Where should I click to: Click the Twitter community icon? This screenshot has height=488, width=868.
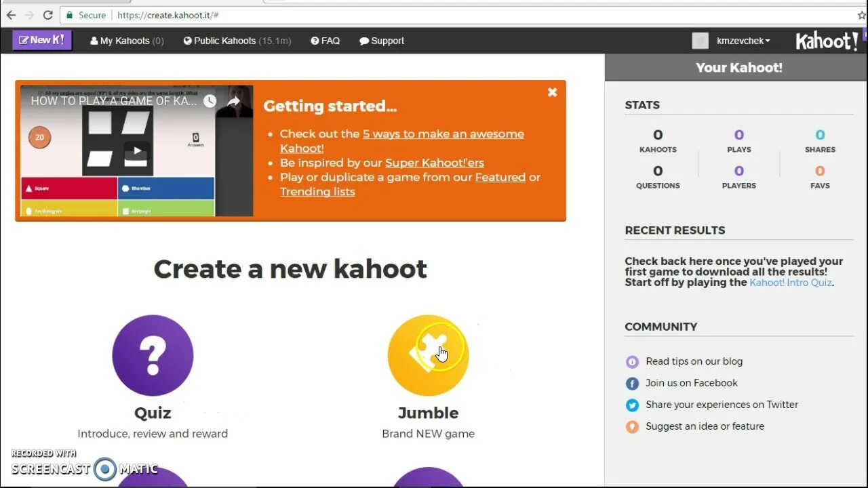[x=632, y=405]
